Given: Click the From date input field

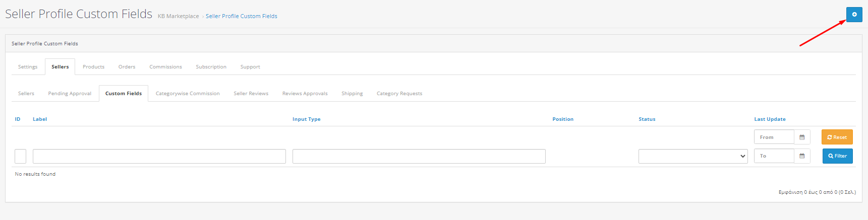Looking at the screenshot, I should pyautogui.click(x=774, y=137).
